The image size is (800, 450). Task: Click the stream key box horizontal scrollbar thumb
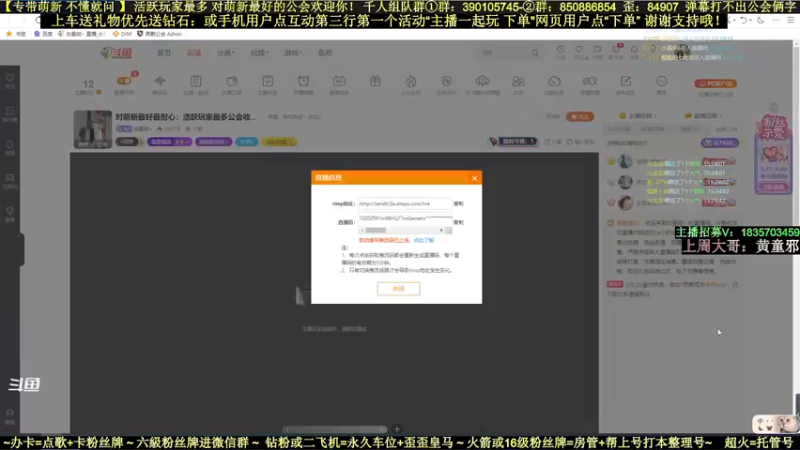(x=376, y=231)
